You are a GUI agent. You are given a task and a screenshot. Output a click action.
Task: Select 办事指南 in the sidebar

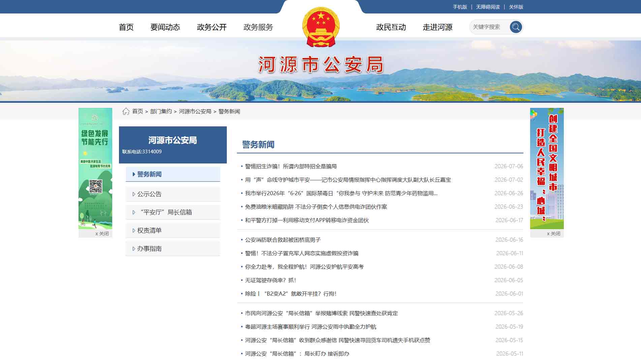tap(173, 249)
